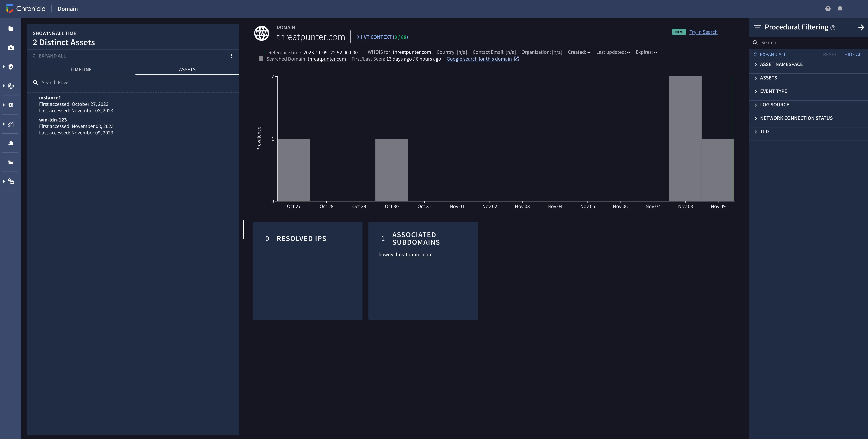Open the ID badge icon in sidebar

pos(11,48)
